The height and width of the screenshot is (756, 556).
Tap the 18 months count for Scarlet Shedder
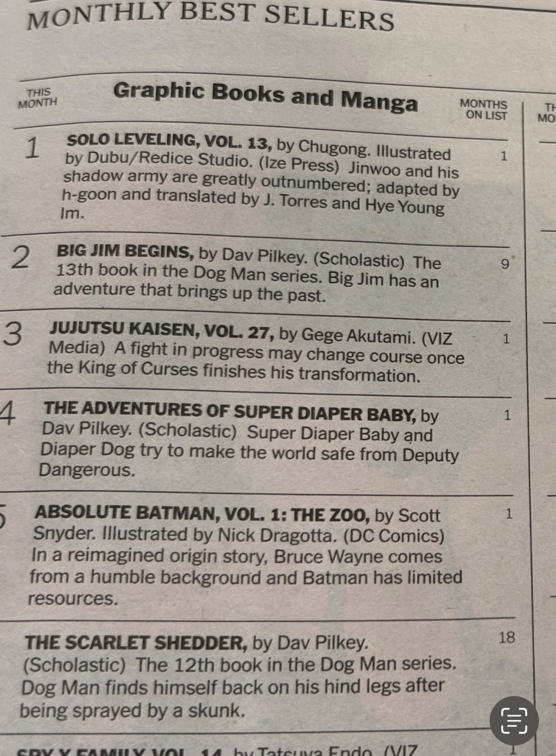(507, 638)
